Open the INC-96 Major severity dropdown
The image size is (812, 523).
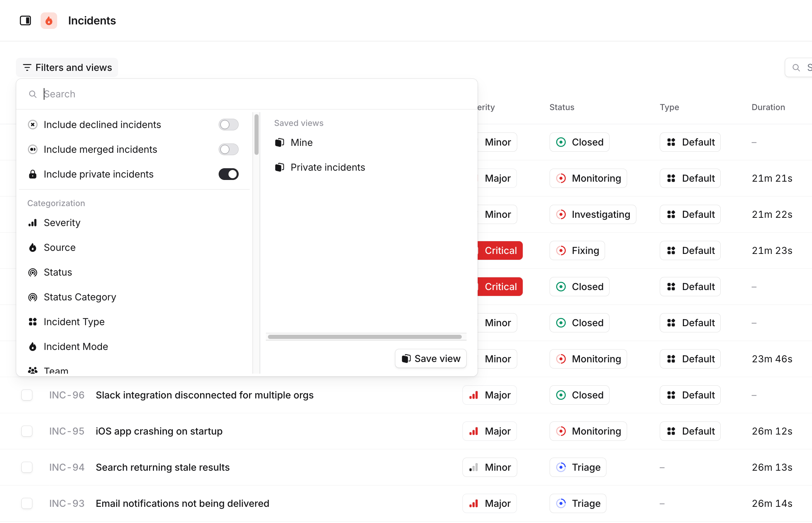click(x=490, y=395)
